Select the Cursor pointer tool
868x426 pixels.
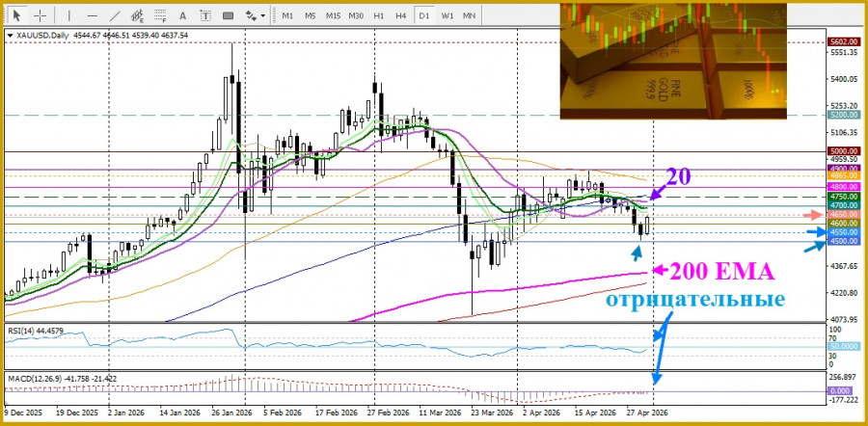pos(18,15)
